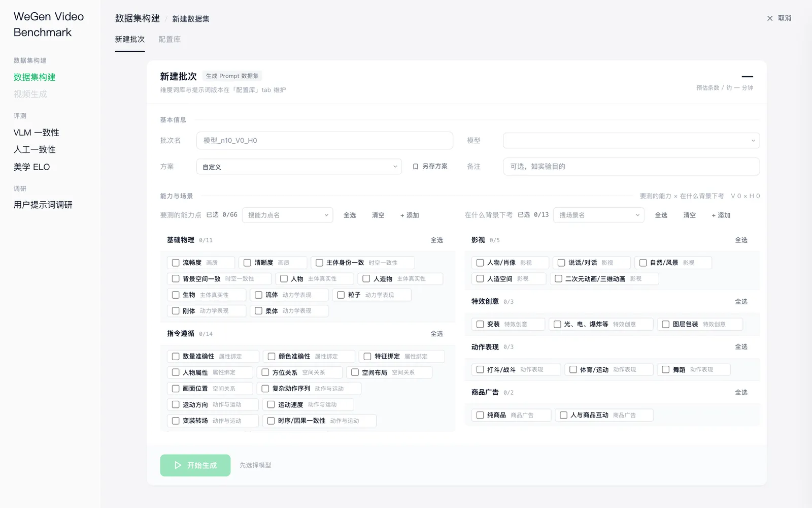Click the 批次名 input field
The height and width of the screenshot is (508, 812).
[x=325, y=141]
